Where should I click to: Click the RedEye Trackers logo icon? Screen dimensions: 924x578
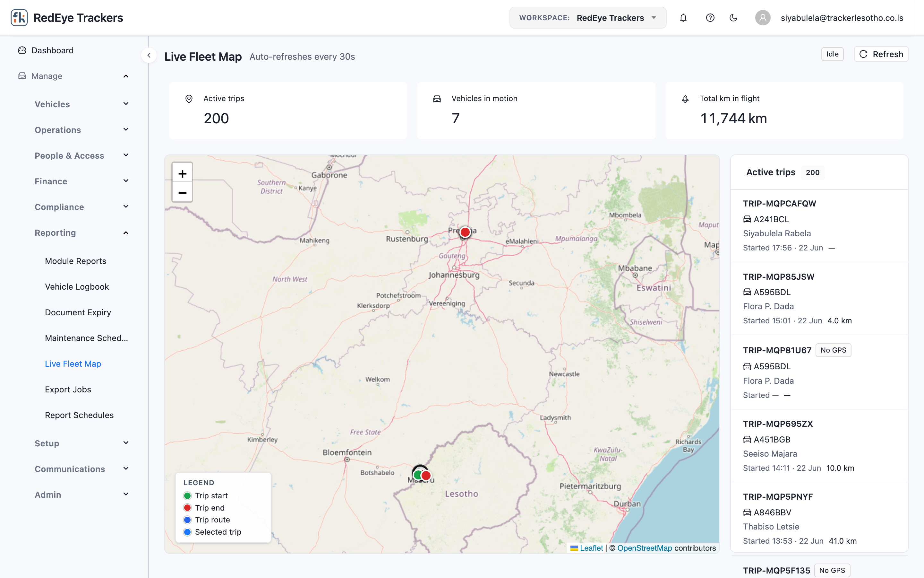point(19,18)
